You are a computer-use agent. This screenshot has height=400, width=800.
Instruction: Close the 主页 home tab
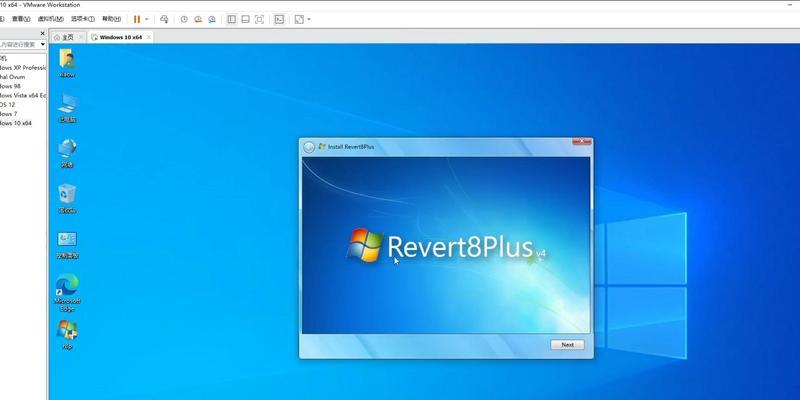click(x=81, y=37)
